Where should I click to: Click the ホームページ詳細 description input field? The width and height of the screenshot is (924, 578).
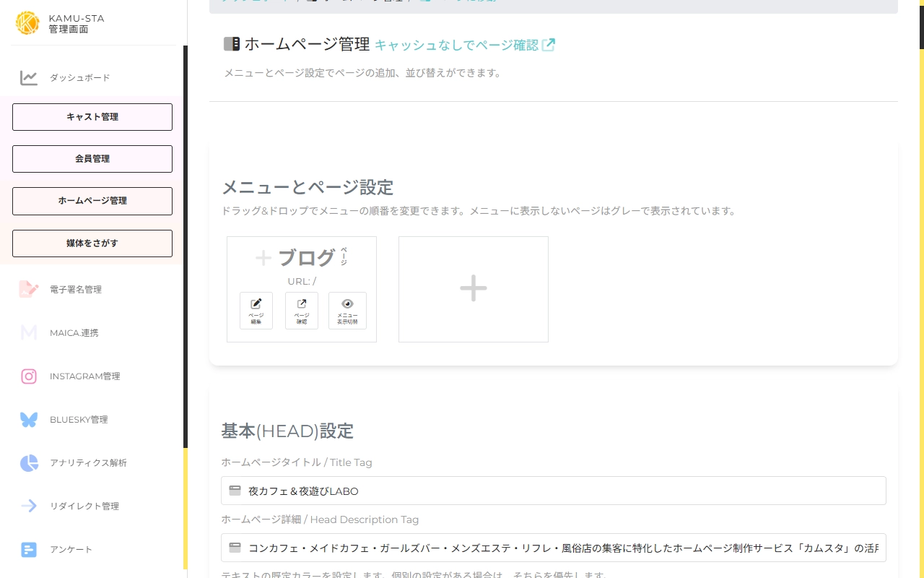coord(554,548)
